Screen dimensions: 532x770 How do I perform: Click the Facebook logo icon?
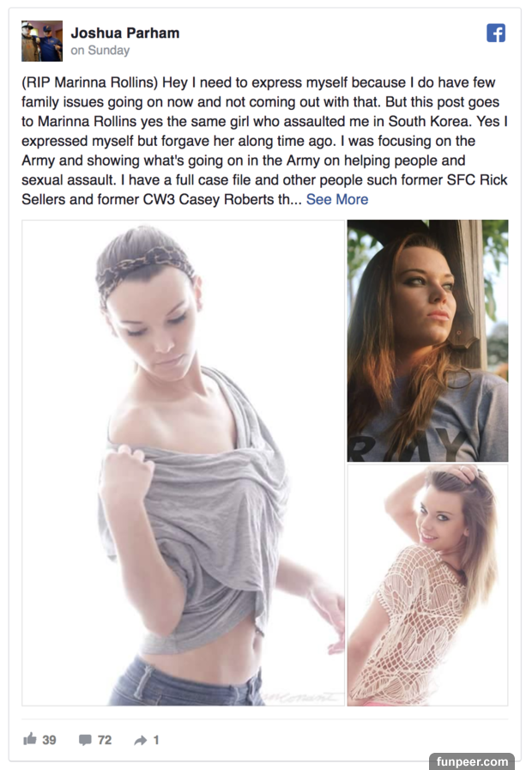point(496,33)
